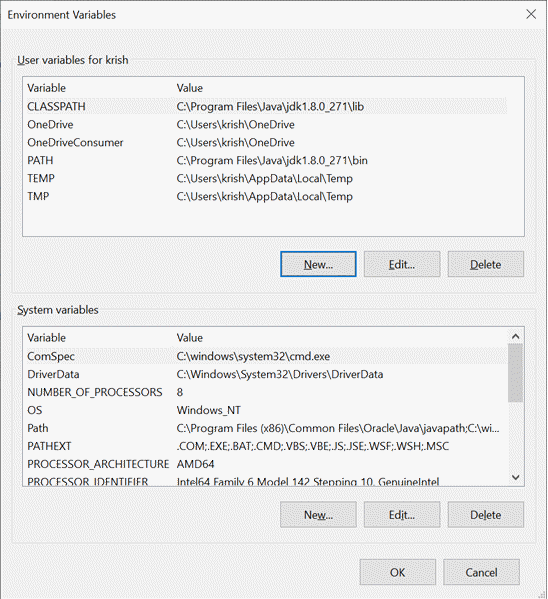Click New under system variables
Screen dimensions: 548x599
(318, 515)
